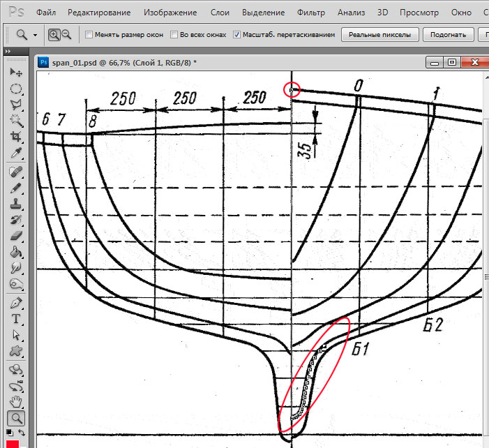489x448 pixels.
Task: Expand the 'Изображение' menu
Action: pos(170,13)
